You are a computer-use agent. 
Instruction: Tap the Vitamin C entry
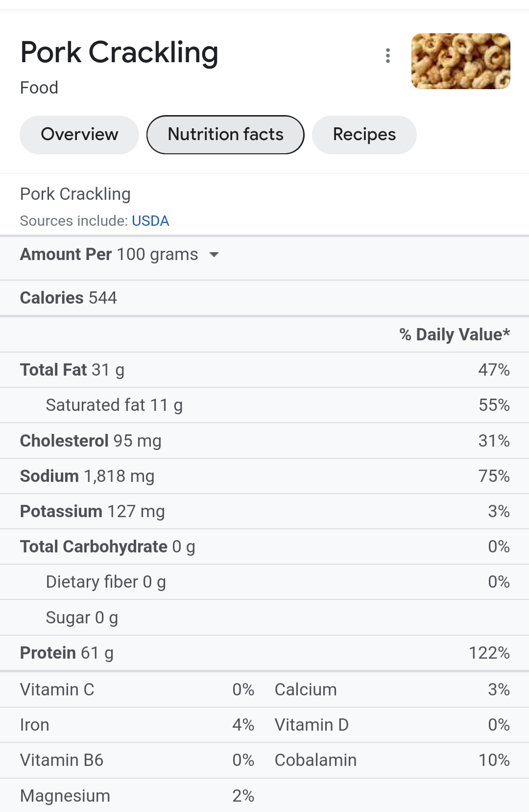point(137,690)
